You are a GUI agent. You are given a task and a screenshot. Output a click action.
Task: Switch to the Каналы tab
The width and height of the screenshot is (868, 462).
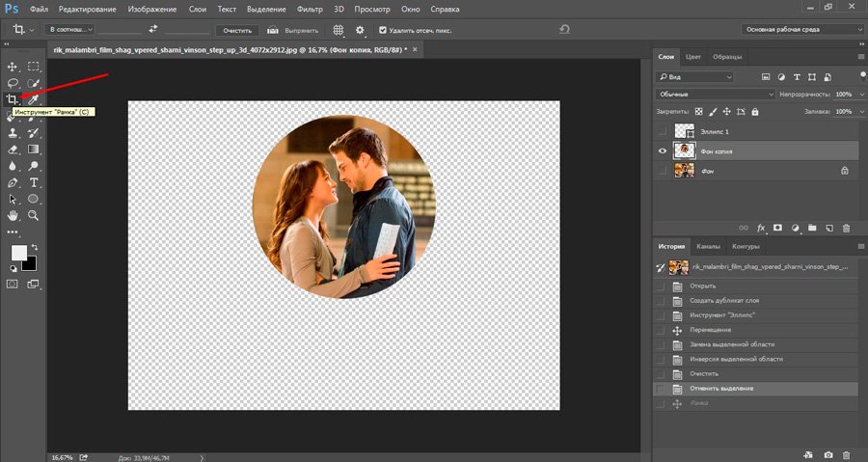tap(707, 246)
